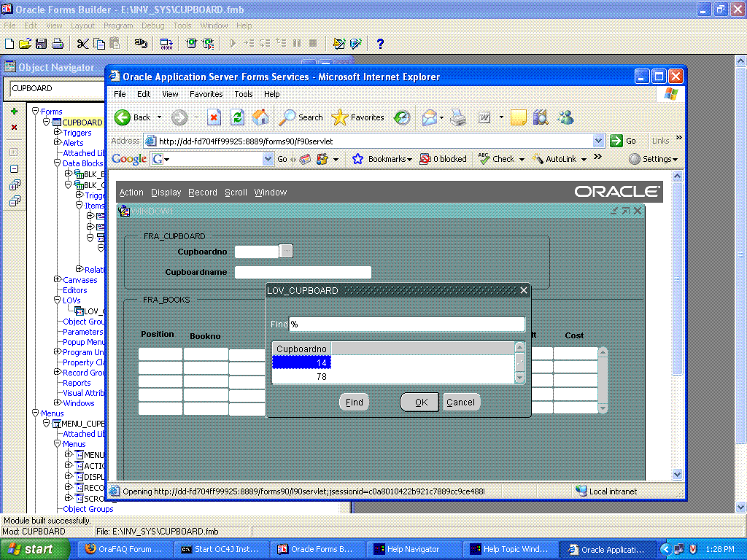Collapse Data Blocks node
Viewport: 747px width, 560px height.
(57, 163)
